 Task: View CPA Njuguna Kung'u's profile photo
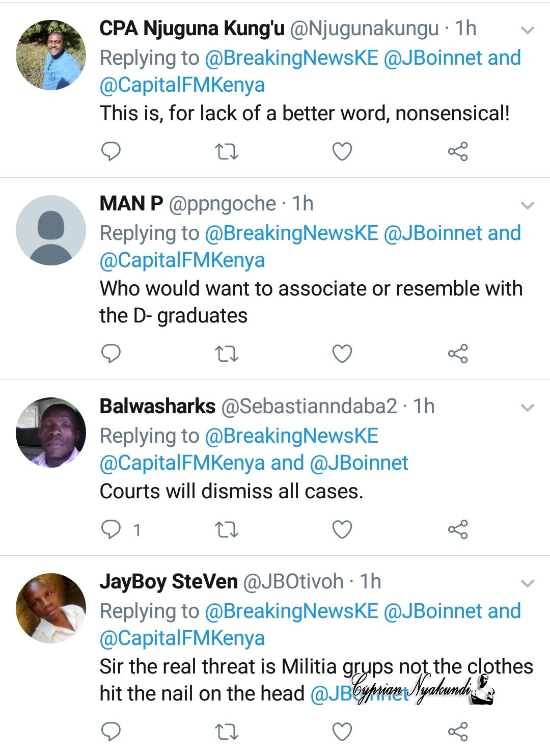[x=51, y=55]
